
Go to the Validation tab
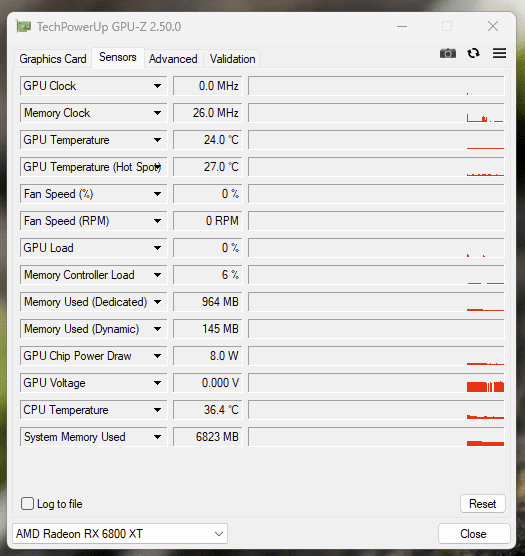click(x=232, y=59)
